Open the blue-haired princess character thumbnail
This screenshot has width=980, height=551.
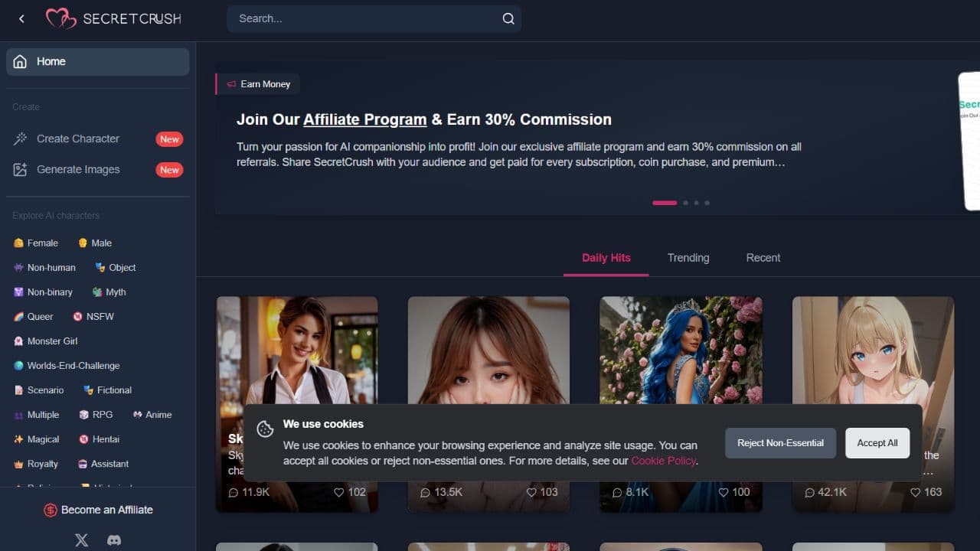[x=681, y=350]
